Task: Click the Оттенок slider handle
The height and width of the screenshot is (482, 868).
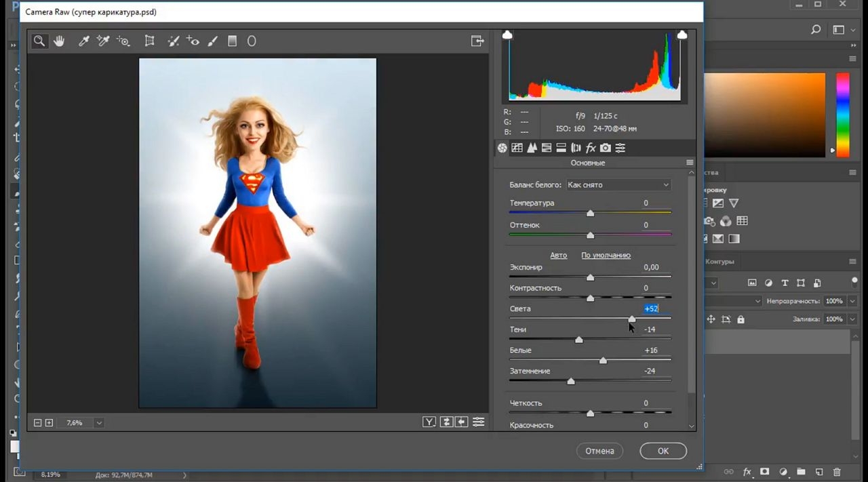Action: coord(590,235)
